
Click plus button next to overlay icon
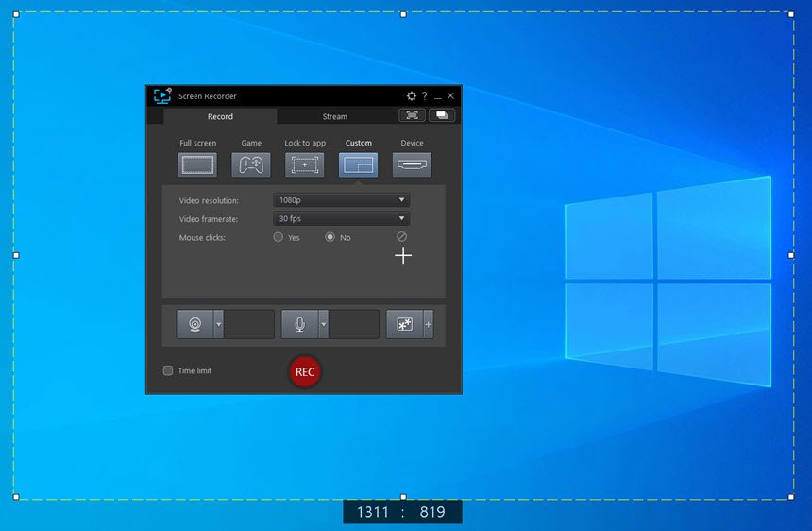point(429,324)
